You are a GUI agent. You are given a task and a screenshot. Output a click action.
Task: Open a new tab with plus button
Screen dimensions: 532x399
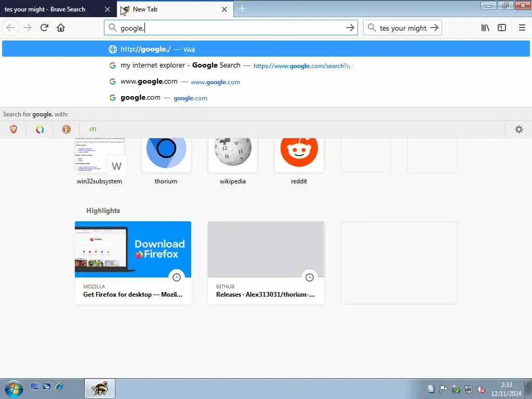(x=242, y=9)
